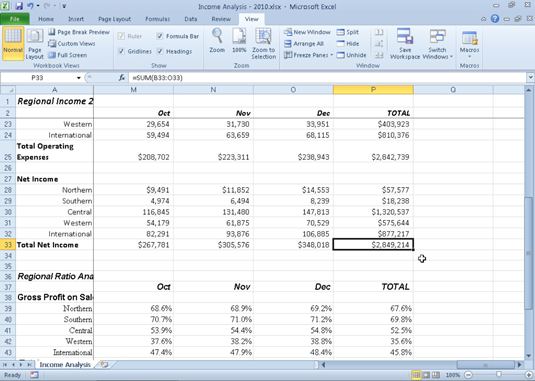Image resolution: width=535 pixels, height=381 pixels.
Task: Switch to Page Layout workbook view
Action: [34, 44]
